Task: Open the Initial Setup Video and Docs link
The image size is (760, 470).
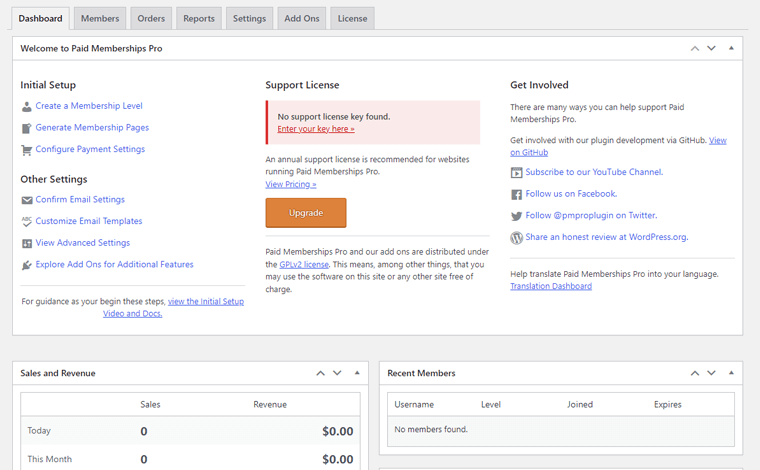Action: coord(206,301)
